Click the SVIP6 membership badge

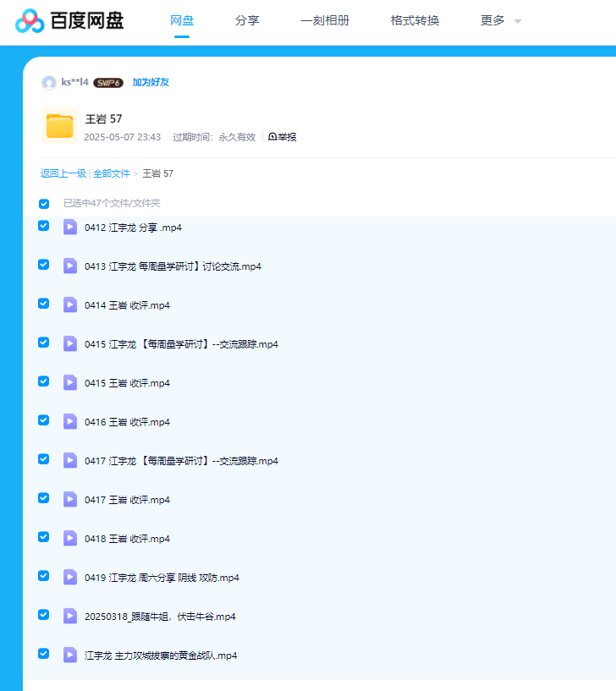click(108, 83)
